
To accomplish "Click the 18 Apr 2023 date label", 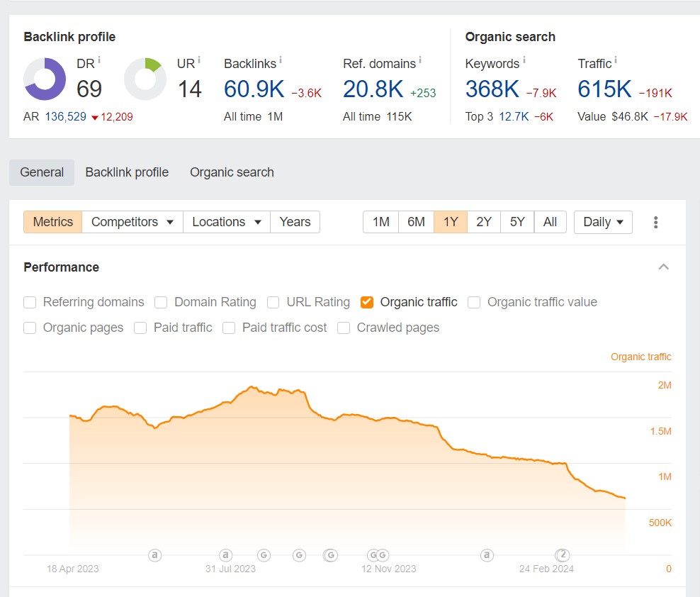I will 73,569.
